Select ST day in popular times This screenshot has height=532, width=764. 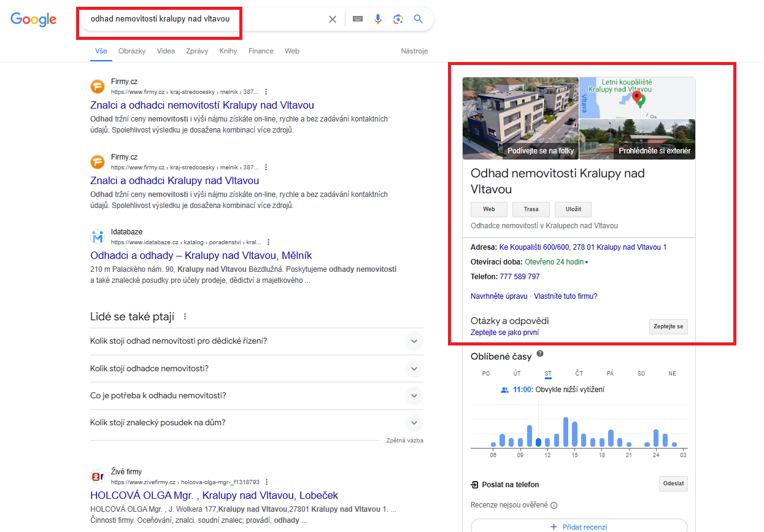548,374
